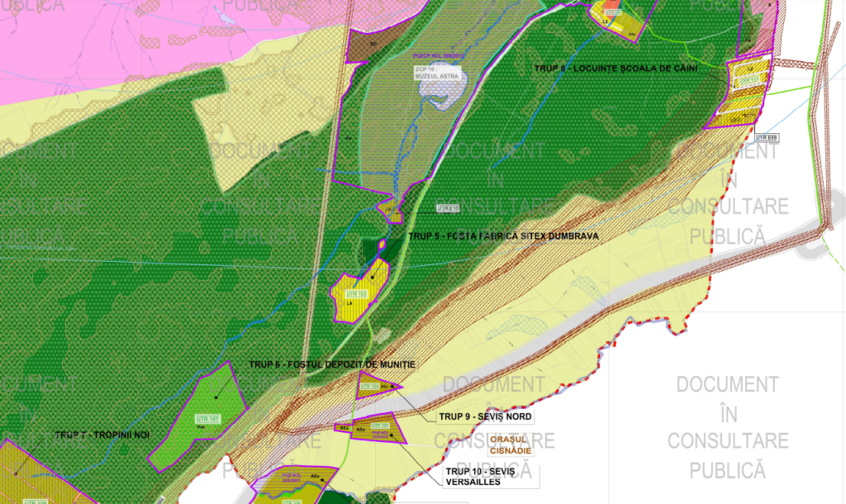Image resolution: width=846 pixels, height=504 pixels.
Task: Select TRUP 6 Fostul Depozit de Muniție label
Action: pos(331,364)
